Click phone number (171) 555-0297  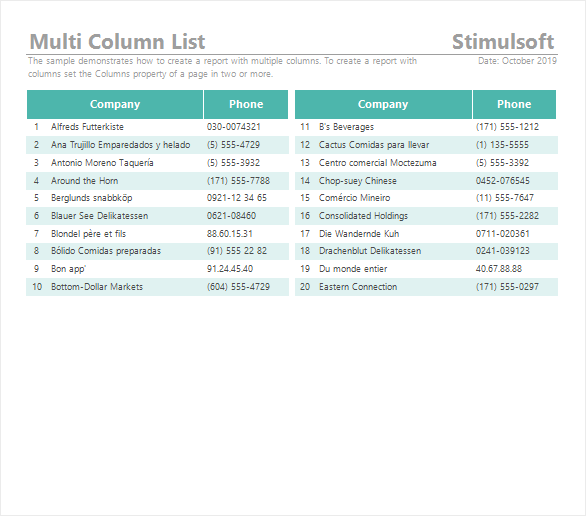pyautogui.click(x=507, y=287)
